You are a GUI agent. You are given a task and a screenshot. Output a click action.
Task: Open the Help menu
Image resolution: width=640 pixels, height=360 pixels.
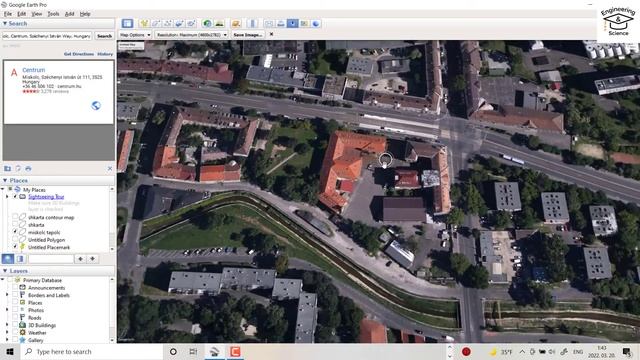[85, 14]
